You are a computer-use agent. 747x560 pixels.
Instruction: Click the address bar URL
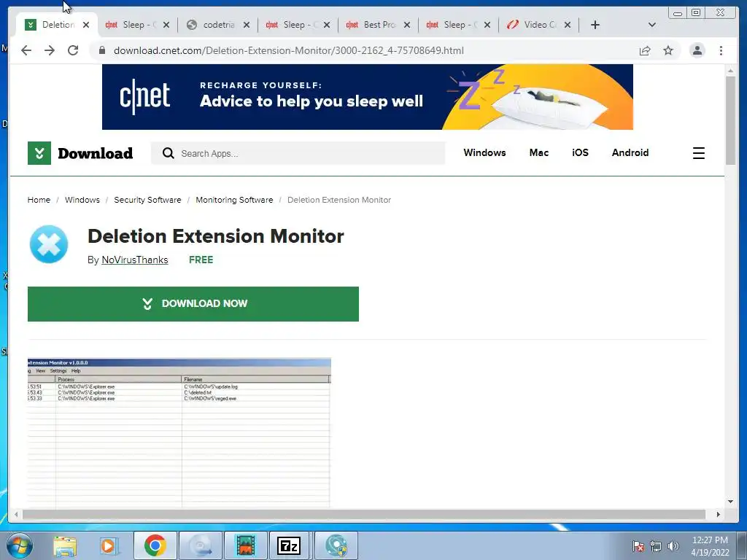click(288, 50)
